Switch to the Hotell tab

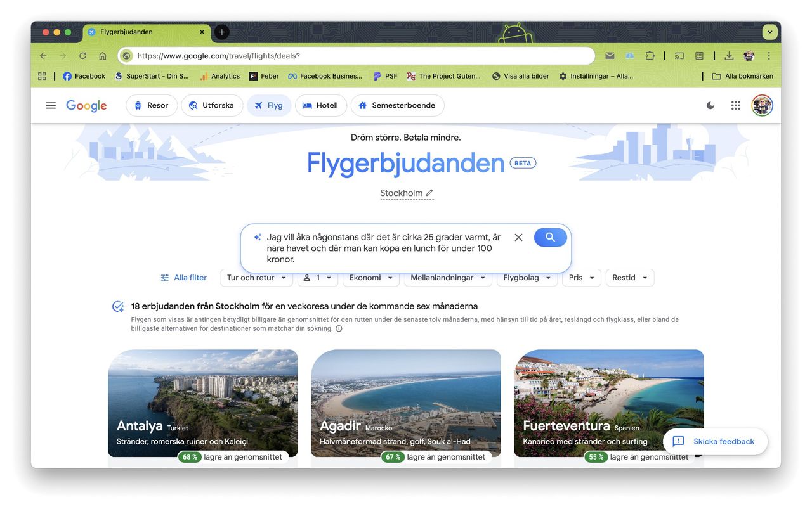(x=320, y=105)
